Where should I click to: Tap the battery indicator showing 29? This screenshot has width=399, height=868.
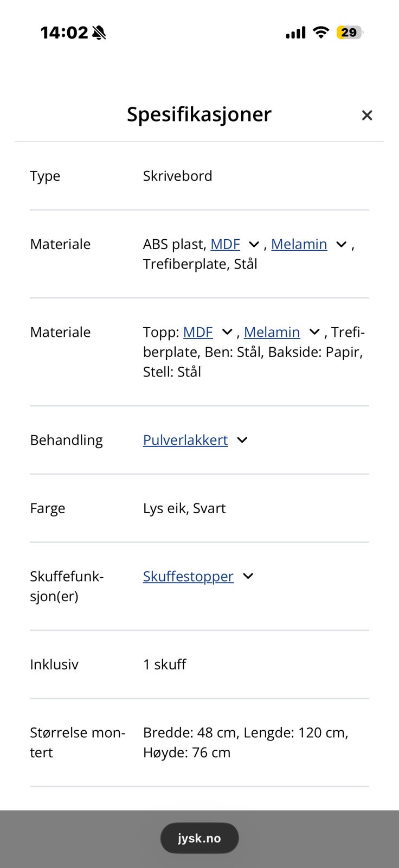349,33
